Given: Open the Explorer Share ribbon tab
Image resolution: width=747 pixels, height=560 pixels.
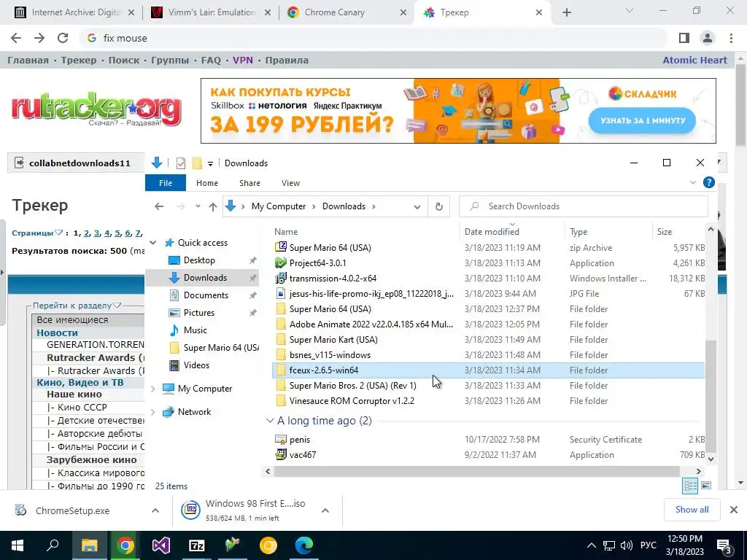Looking at the screenshot, I should point(249,183).
